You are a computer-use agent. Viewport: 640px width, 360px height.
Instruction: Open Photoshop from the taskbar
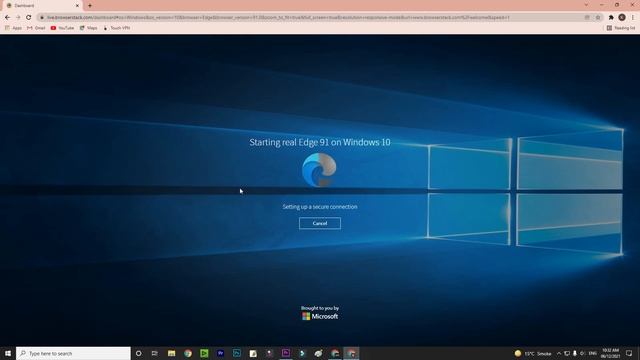(237, 353)
